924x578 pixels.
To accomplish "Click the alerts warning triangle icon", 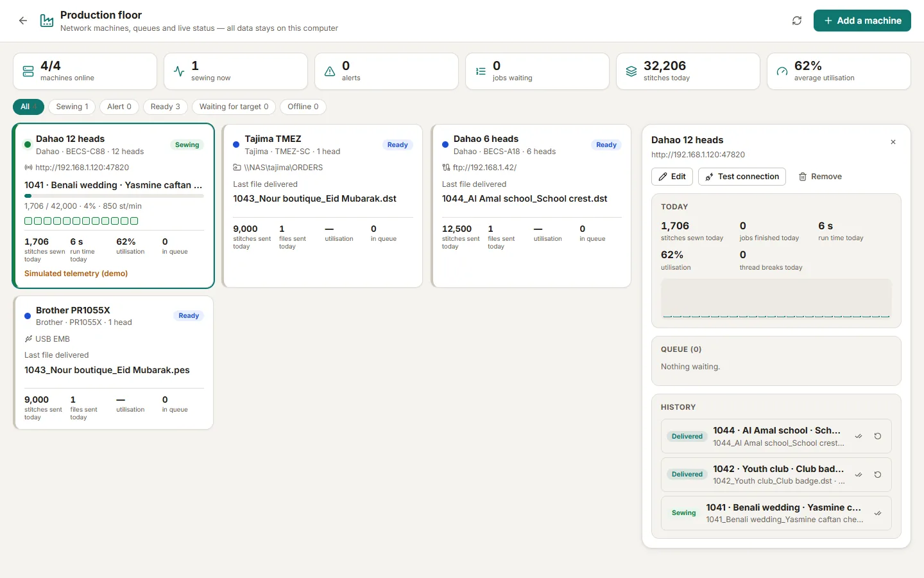I will [x=330, y=71].
